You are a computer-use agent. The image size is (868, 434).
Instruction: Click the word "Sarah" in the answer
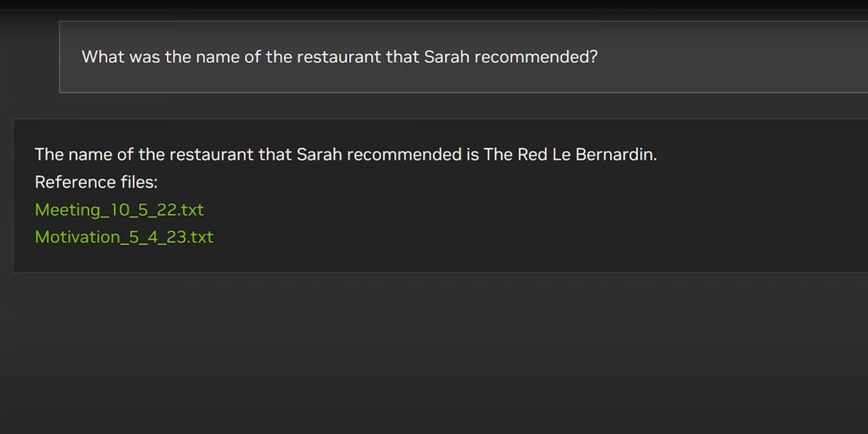pos(319,155)
